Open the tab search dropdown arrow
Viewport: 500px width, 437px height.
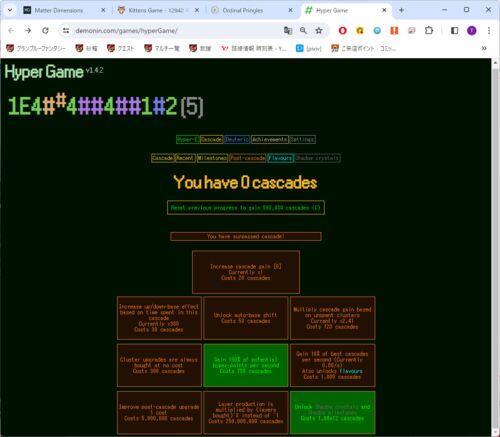click(x=10, y=10)
